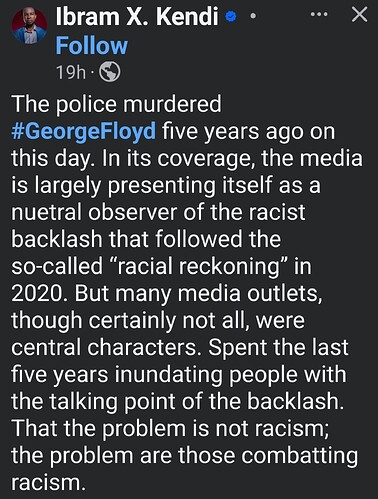Open the three-dot post options menu

[x=319, y=15]
